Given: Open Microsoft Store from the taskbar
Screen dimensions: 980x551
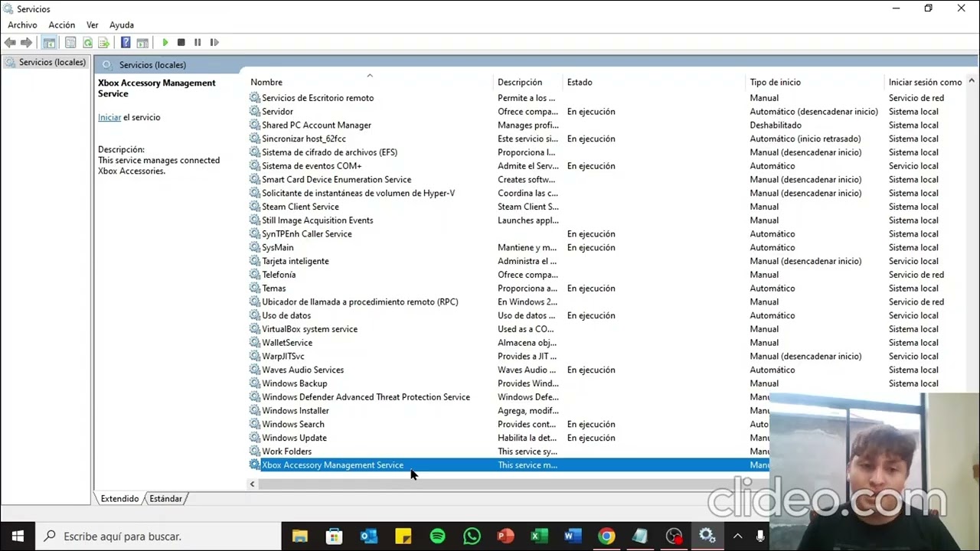Looking at the screenshot, I should coord(334,536).
